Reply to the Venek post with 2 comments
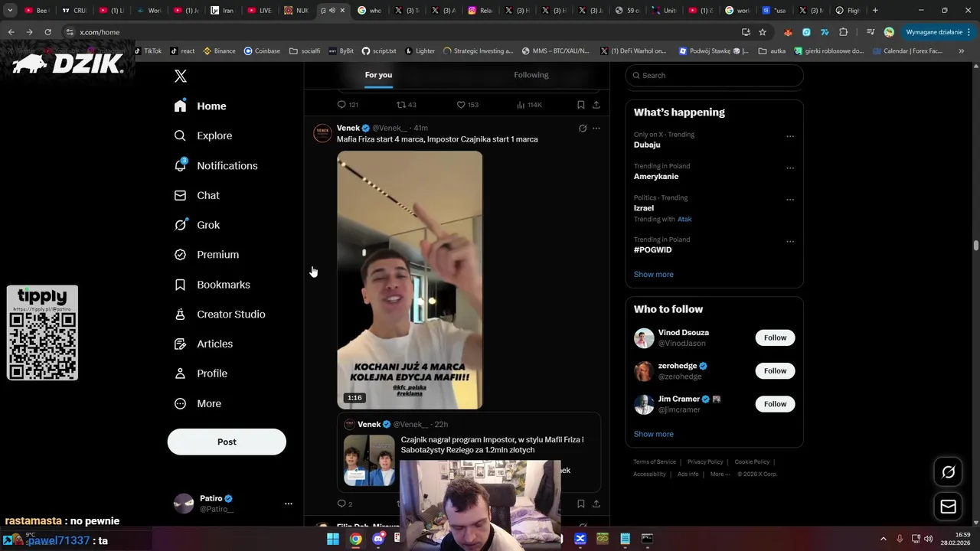Screen dimensions: 980x551 (345, 504)
